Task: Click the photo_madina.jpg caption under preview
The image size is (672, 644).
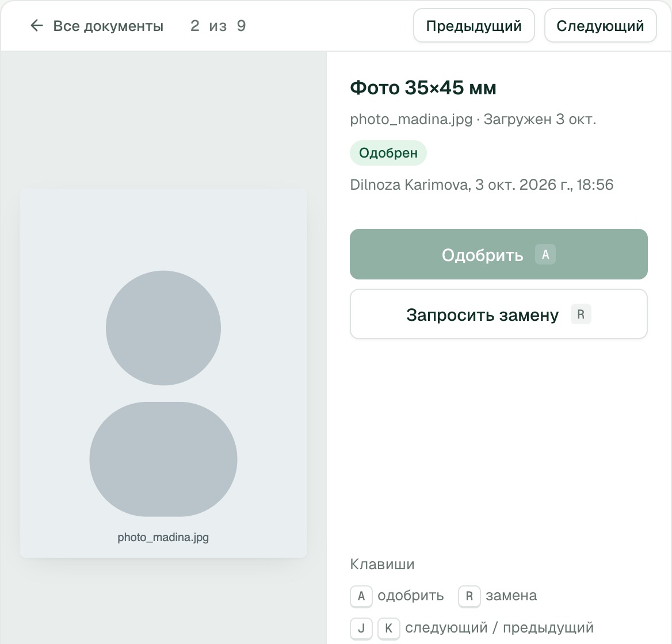Action: click(163, 538)
